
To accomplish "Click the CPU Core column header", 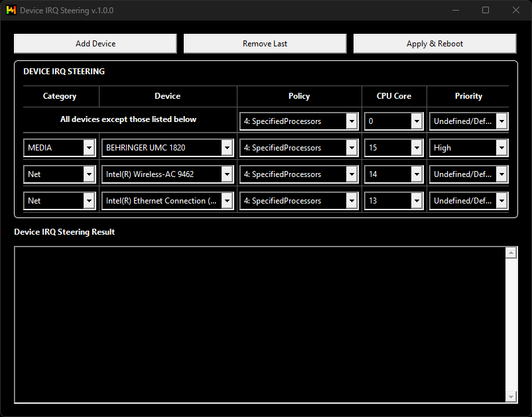I will pyautogui.click(x=393, y=96).
